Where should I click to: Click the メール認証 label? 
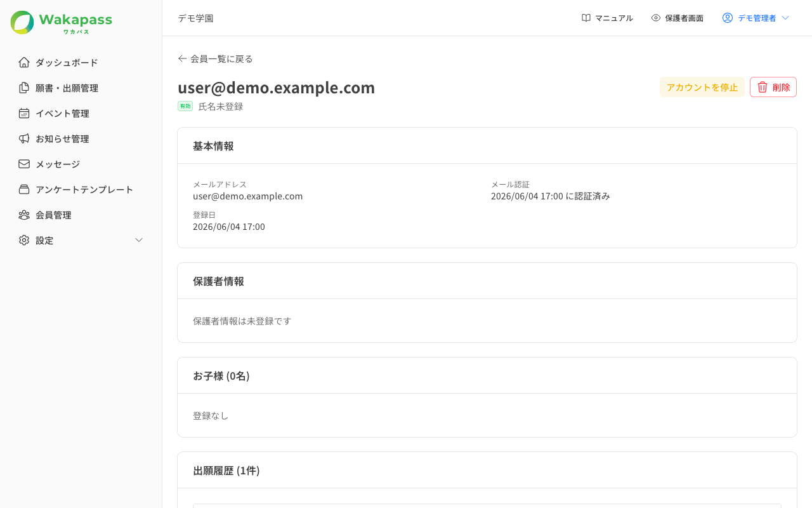coord(510,184)
